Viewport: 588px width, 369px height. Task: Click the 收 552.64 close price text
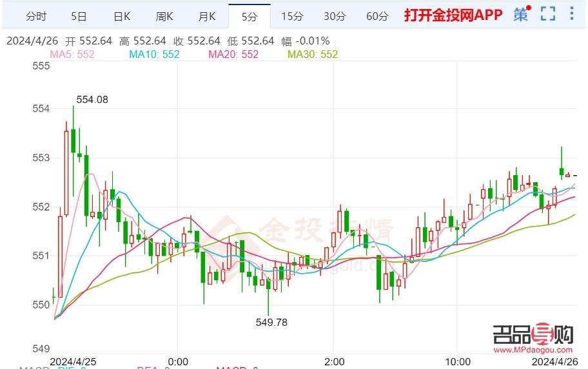click(197, 41)
